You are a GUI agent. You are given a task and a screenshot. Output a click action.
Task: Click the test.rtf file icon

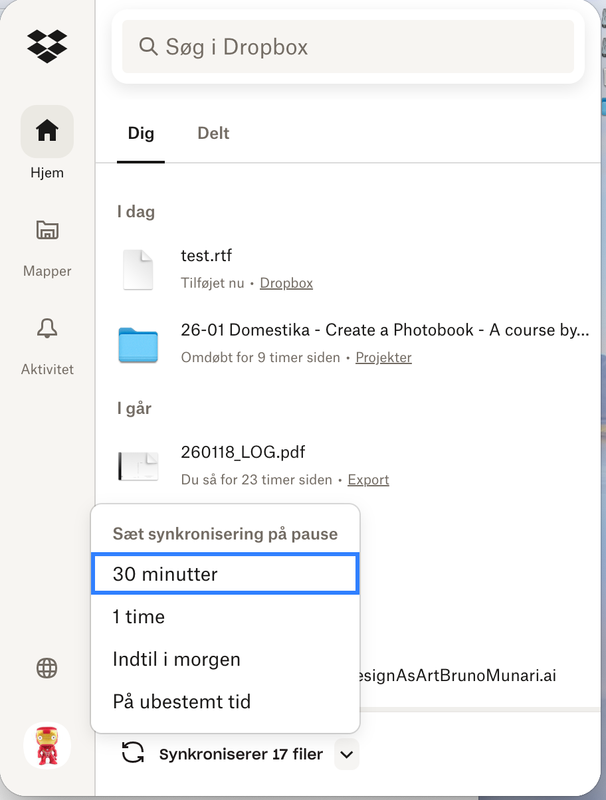click(x=138, y=269)
